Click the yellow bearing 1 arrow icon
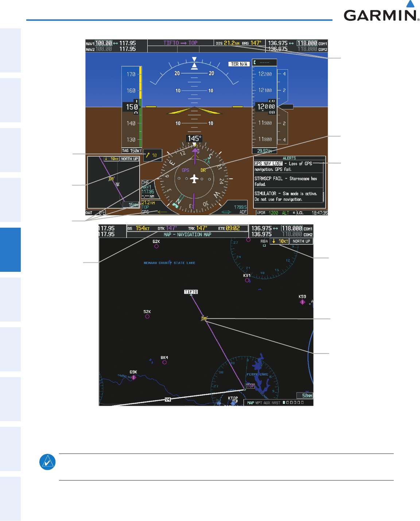The image size is (420, 521). click(x=163, y=212)
